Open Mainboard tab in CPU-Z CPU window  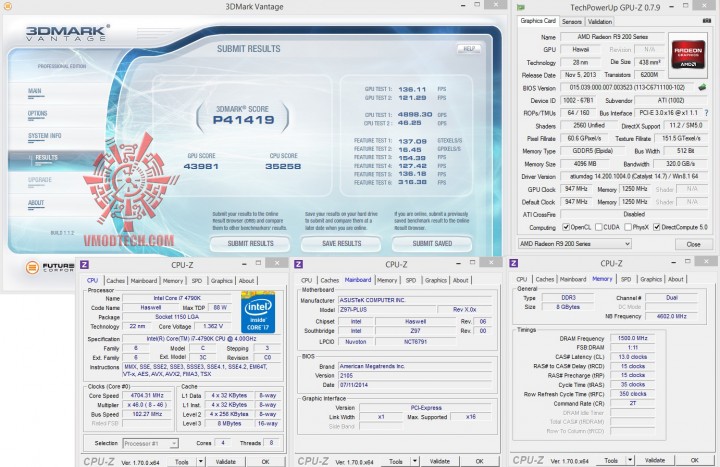click(144, 281)
